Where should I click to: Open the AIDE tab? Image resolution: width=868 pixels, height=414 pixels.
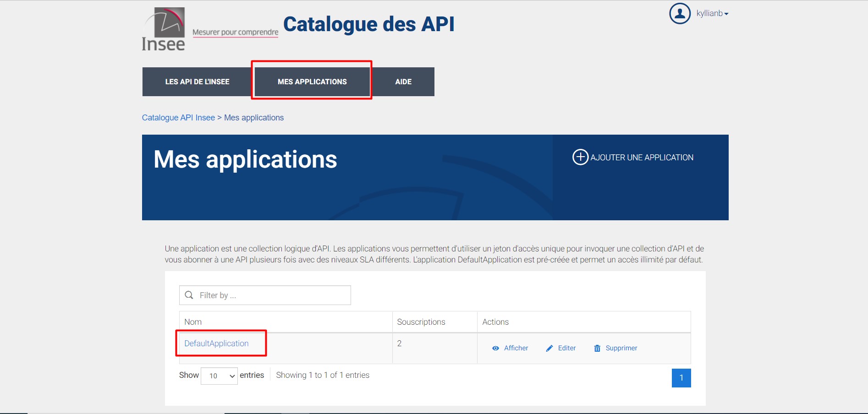pyautogui.click(x=403, y=82)
